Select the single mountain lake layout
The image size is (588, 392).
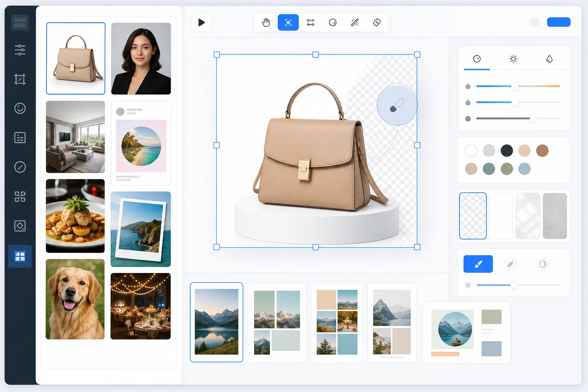[x=216, y=322]
